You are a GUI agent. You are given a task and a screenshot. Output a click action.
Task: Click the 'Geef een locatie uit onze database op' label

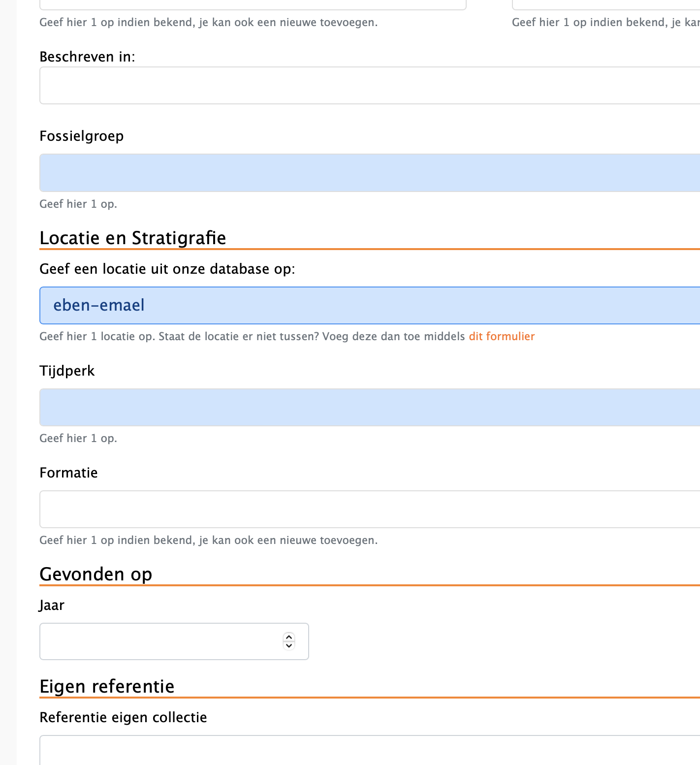click(x=167, y=269)
